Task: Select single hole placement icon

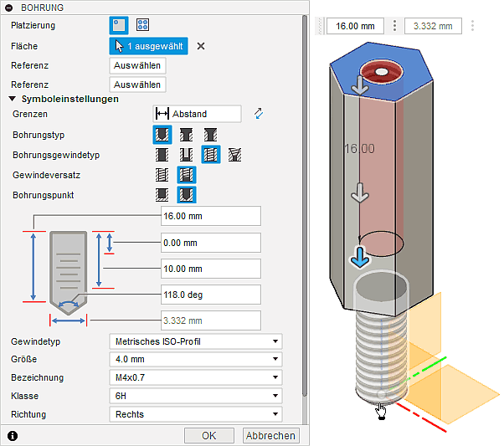Action: coord(119,26)
